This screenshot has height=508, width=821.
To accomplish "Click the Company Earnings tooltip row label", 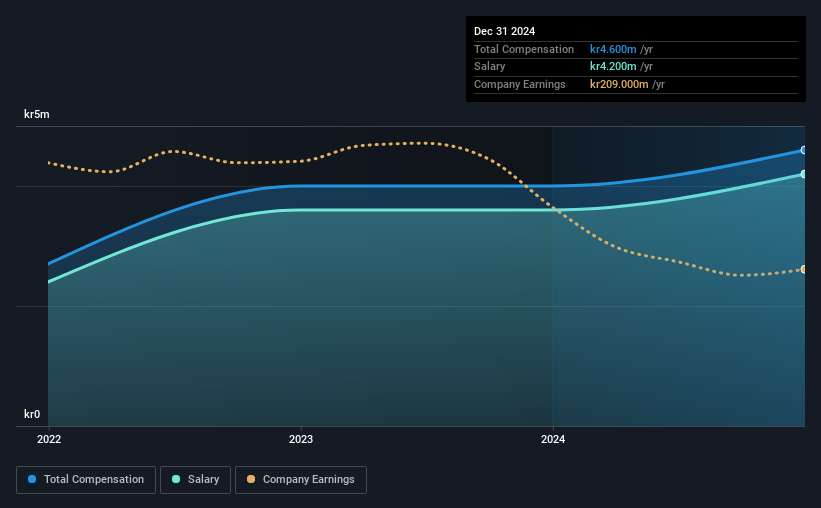I will point(519,84).
